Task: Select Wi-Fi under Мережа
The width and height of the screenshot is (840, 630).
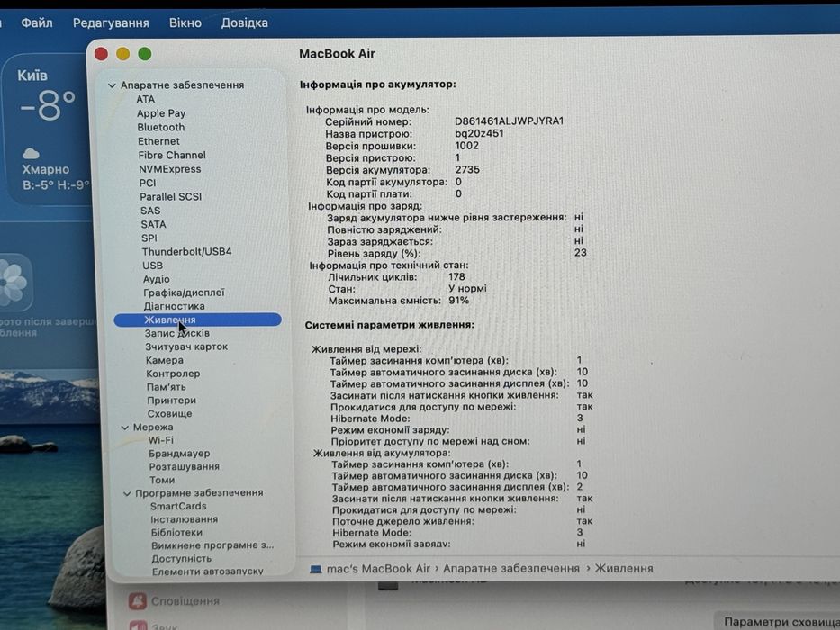Action: pyautogui.click(x=161, y=440)
